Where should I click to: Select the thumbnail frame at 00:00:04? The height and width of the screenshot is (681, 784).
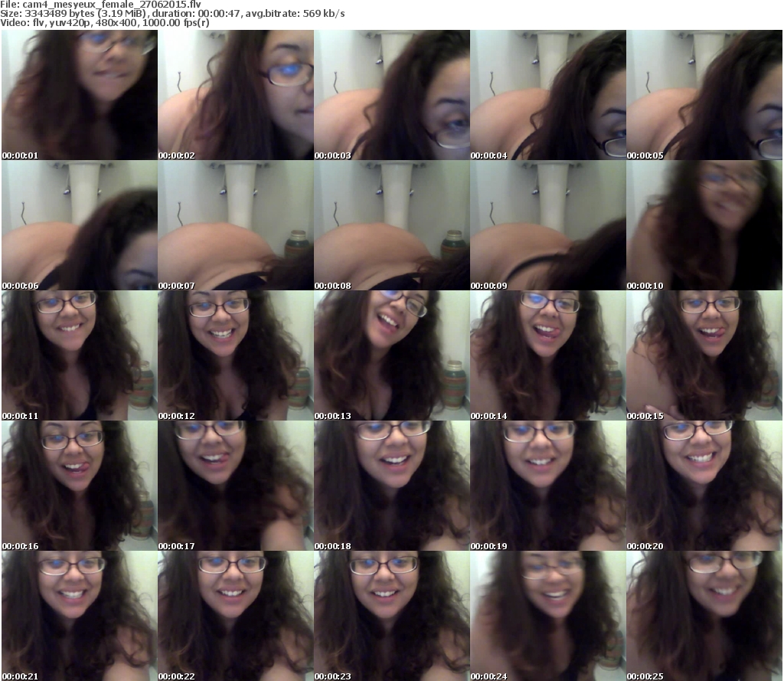pos(548,95)
